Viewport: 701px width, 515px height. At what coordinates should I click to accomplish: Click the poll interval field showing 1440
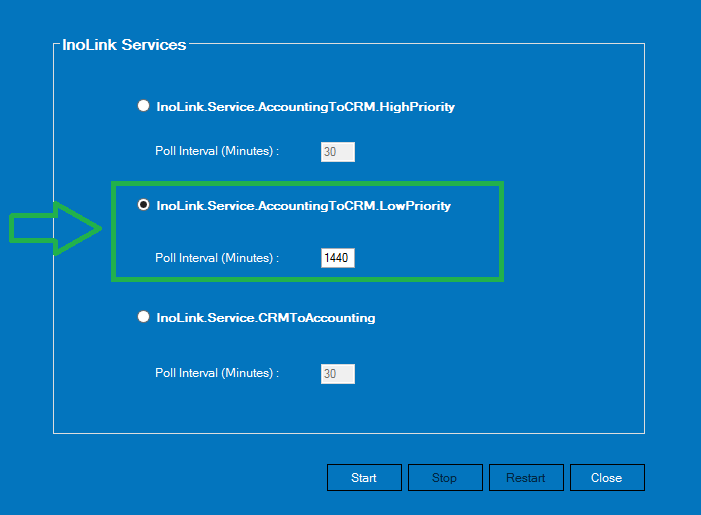(338, 258)
